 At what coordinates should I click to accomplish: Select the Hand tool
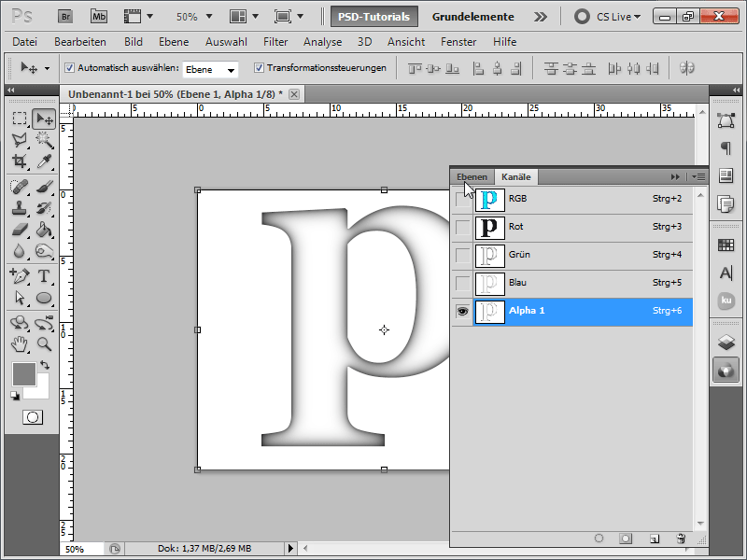pyautogui.click(x=20, y=344)
